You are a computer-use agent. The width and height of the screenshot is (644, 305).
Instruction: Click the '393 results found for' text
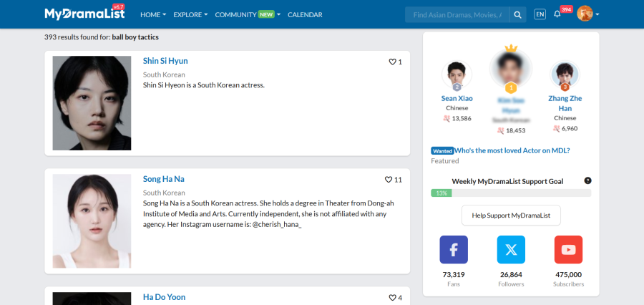pyautogui.click(x=77, y=37)
